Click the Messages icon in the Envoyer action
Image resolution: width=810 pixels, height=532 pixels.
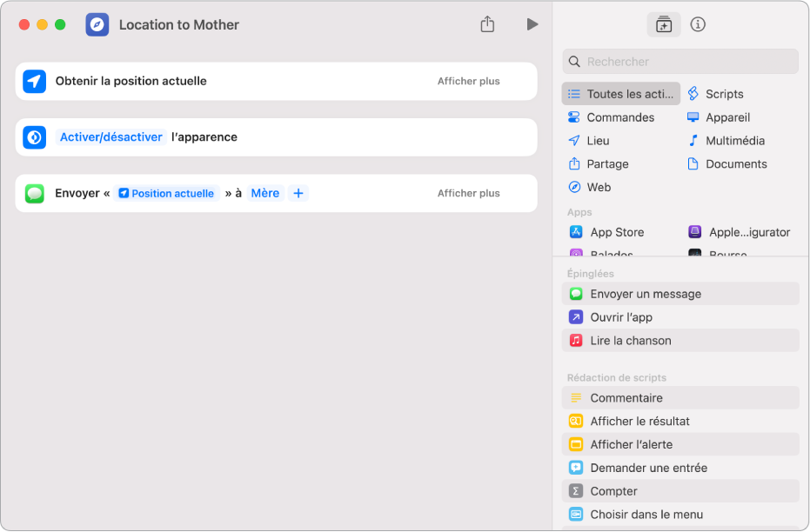pyautogui.click(x=35, y=194)
